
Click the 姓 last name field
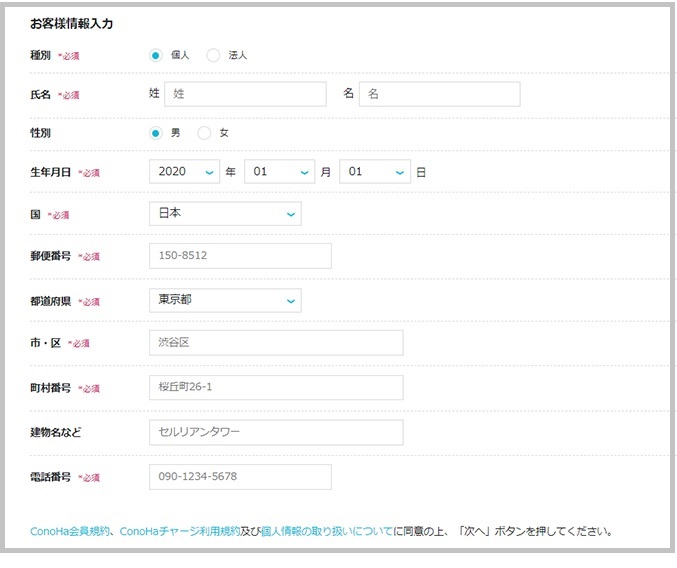point(245,94)
